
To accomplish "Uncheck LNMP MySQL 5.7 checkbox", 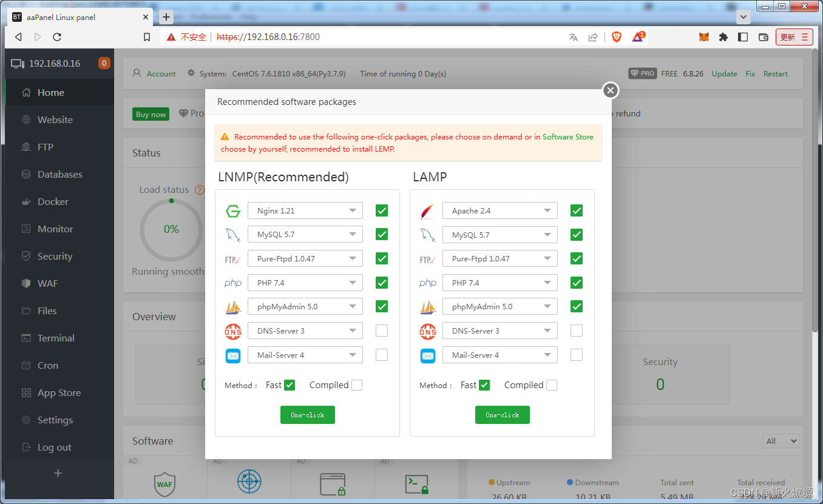I will point(382,234).
